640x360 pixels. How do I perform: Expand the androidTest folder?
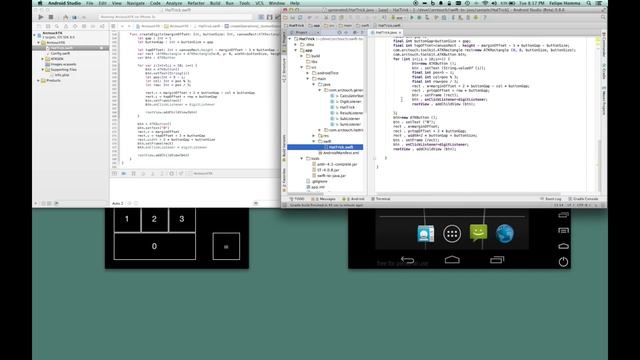308,73
